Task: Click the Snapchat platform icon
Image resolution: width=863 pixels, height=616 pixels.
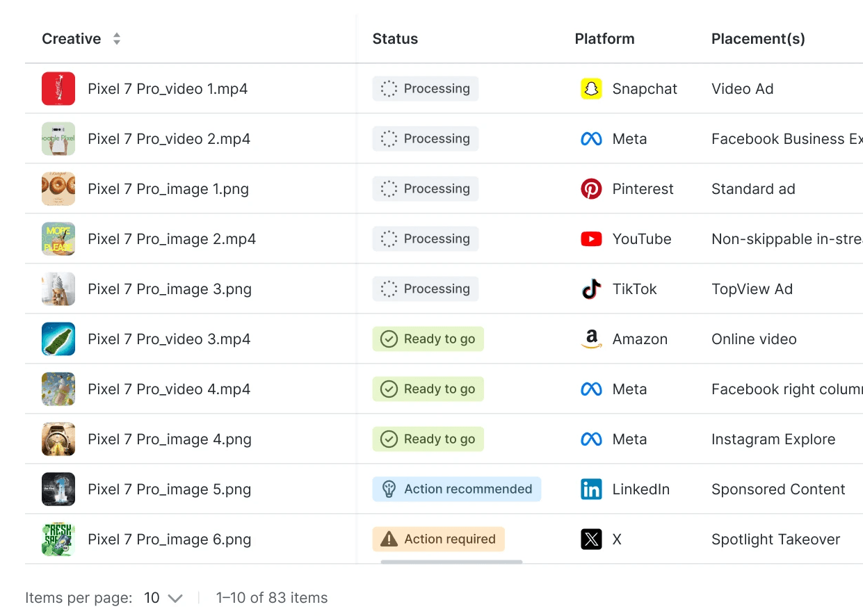Action: pos(591,89)
